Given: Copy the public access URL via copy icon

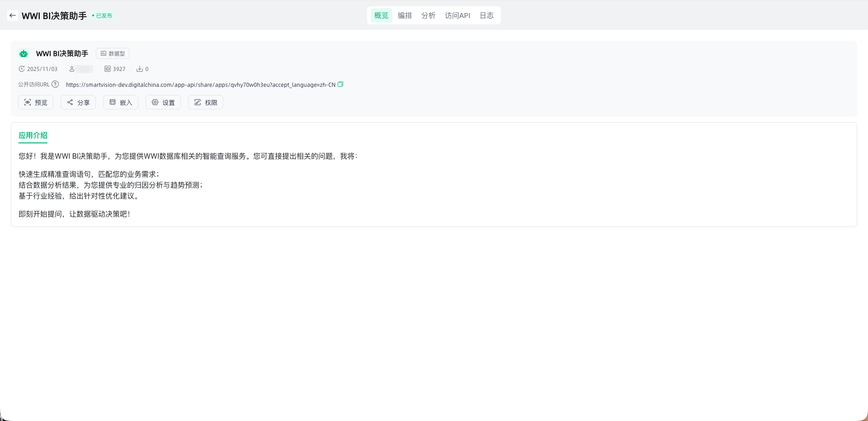Looking at the screenshot, I should [x=340, y=84].
